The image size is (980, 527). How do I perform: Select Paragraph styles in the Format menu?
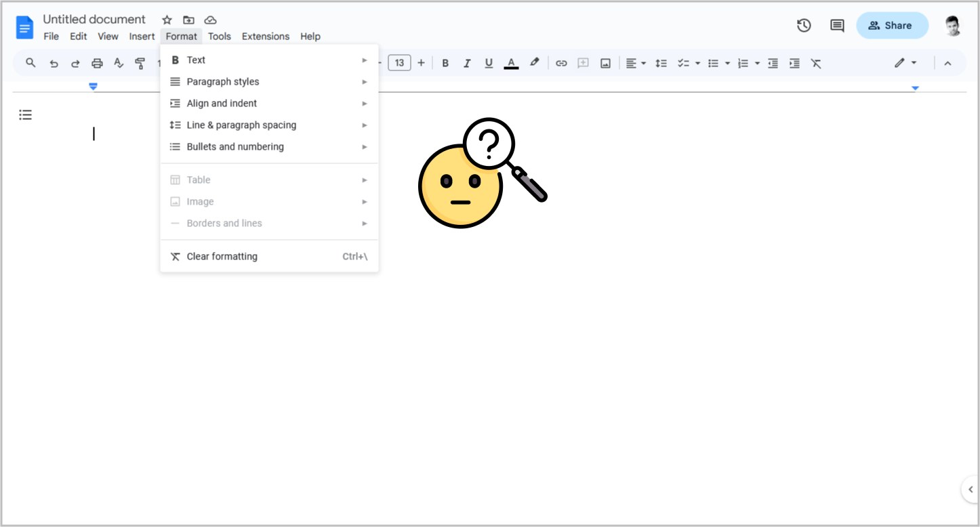point(222,81)
